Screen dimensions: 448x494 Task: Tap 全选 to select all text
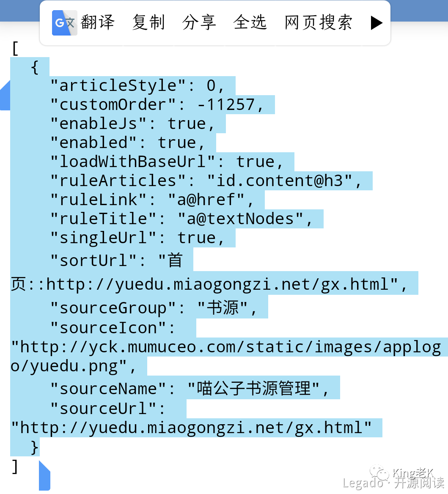(250, 22)
